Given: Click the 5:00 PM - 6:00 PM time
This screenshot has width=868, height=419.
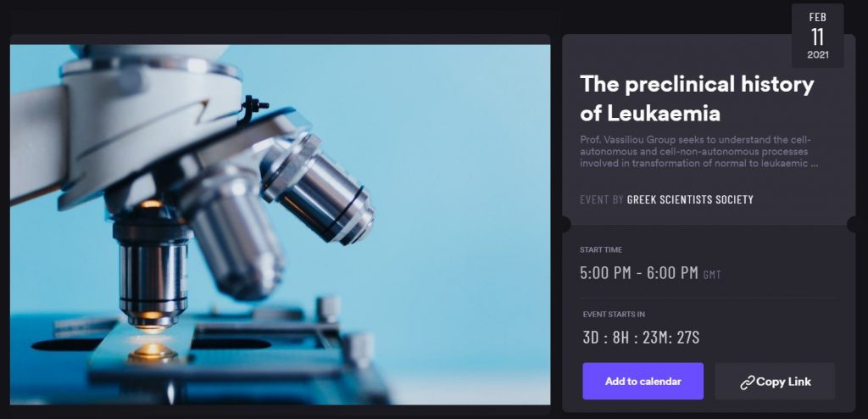Looking at the screenshot, I should 639,273.
